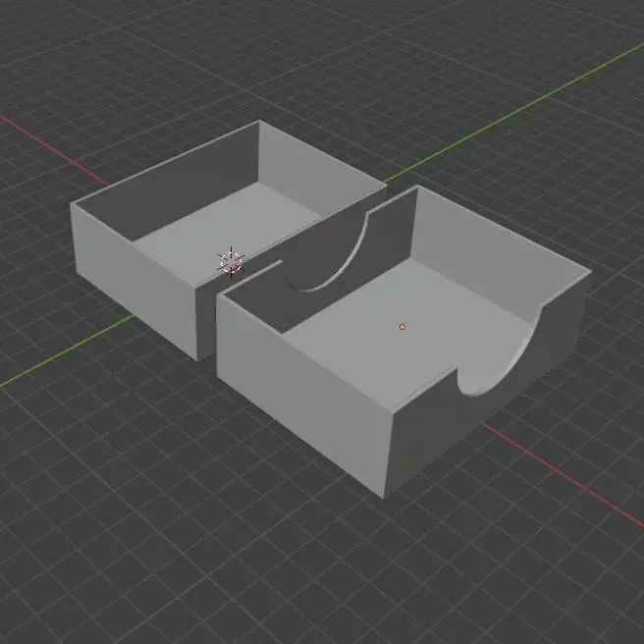The width and height of the screenshot is (644, 644).
Task: Click the 3D cursor crosshair in the viewport
Action: click(x=231, y=262)
